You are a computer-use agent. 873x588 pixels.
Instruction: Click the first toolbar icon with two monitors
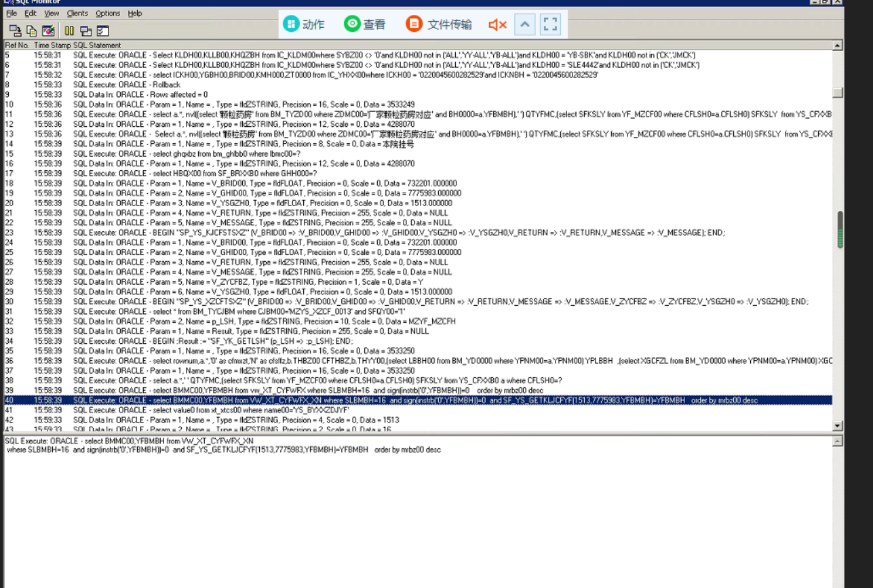click(x=14, y=31)
